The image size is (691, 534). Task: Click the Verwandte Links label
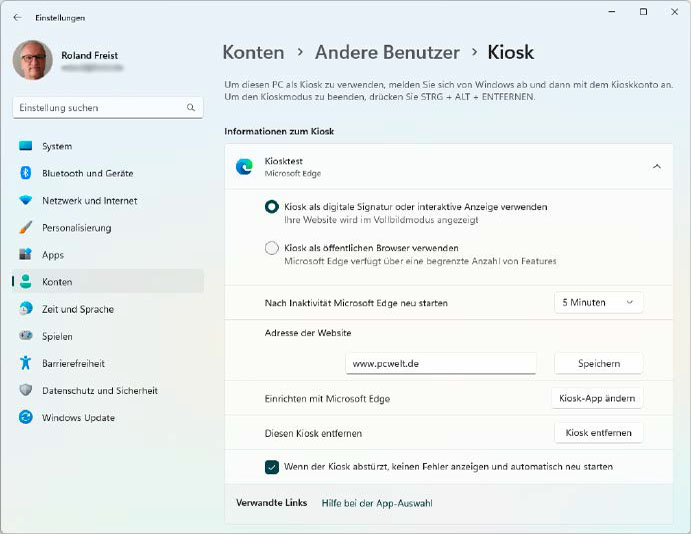pyautogui.click(x=271, y=503)
